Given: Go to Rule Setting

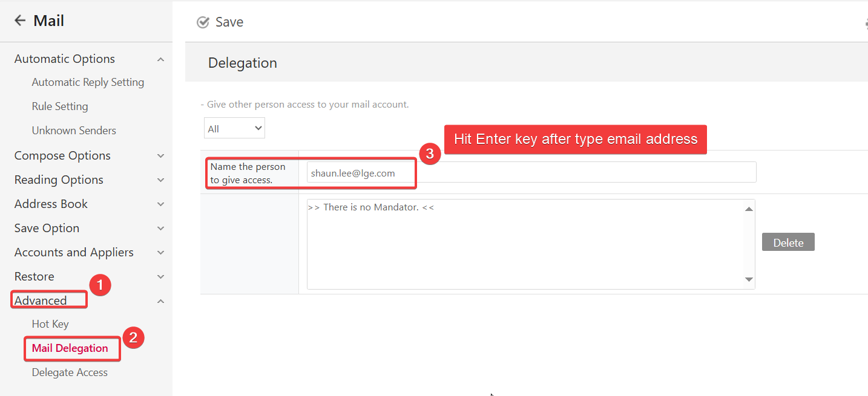Looking at the screenshot, I should tap(60, 106).
